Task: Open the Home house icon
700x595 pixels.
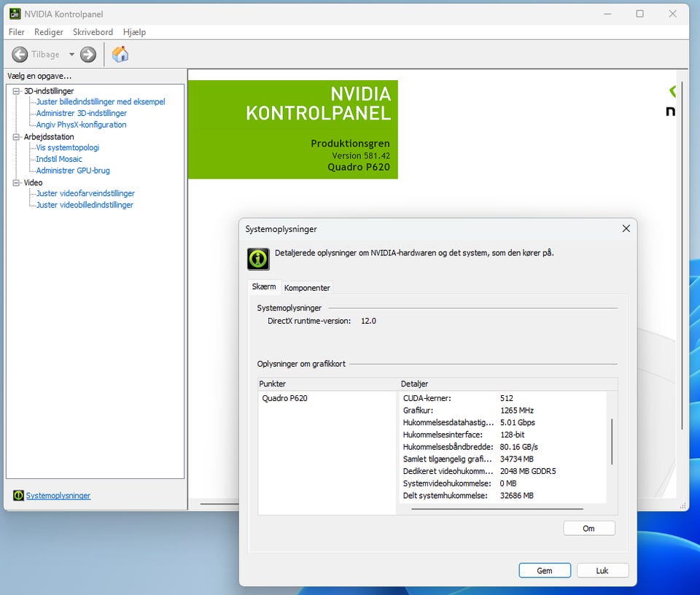Action: pyautogui.click(x=120, y=55)
